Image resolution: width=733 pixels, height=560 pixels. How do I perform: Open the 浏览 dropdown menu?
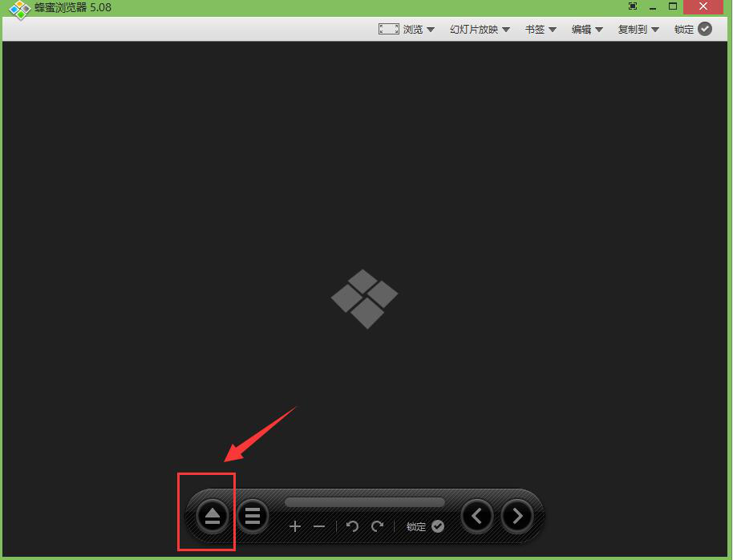click(x=419, y=30)
